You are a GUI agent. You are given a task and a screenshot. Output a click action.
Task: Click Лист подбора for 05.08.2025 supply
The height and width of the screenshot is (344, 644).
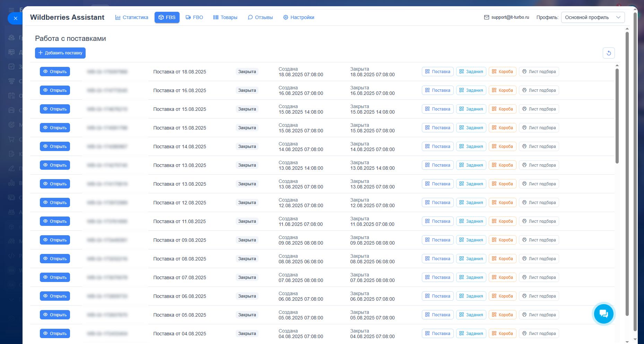[539, 315]
